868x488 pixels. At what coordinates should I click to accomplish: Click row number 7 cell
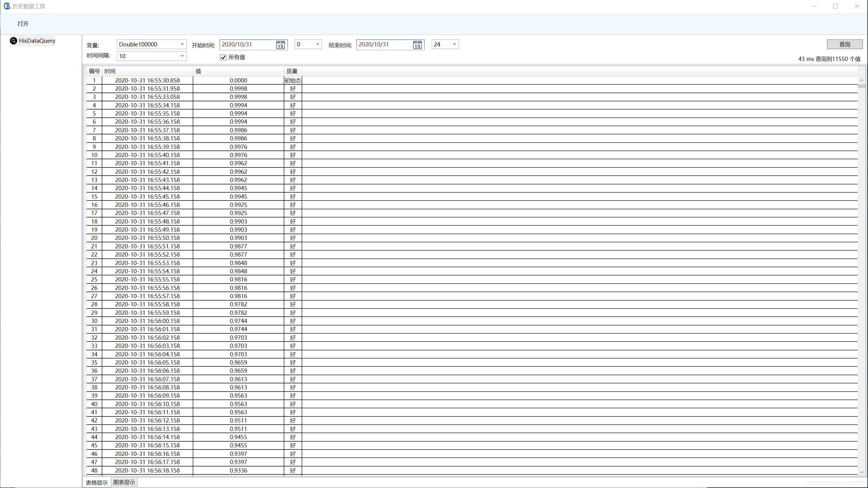click(x=94, y=130)
